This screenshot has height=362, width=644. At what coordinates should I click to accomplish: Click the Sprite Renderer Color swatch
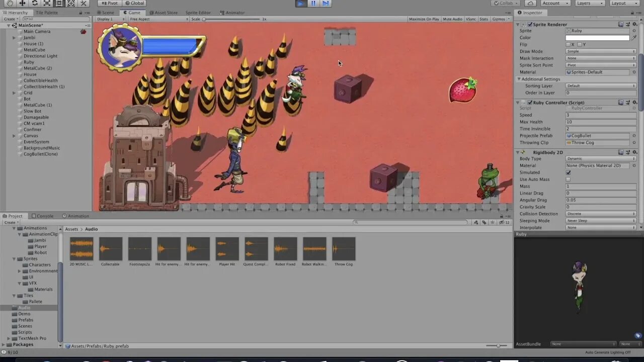coord(597,38)
